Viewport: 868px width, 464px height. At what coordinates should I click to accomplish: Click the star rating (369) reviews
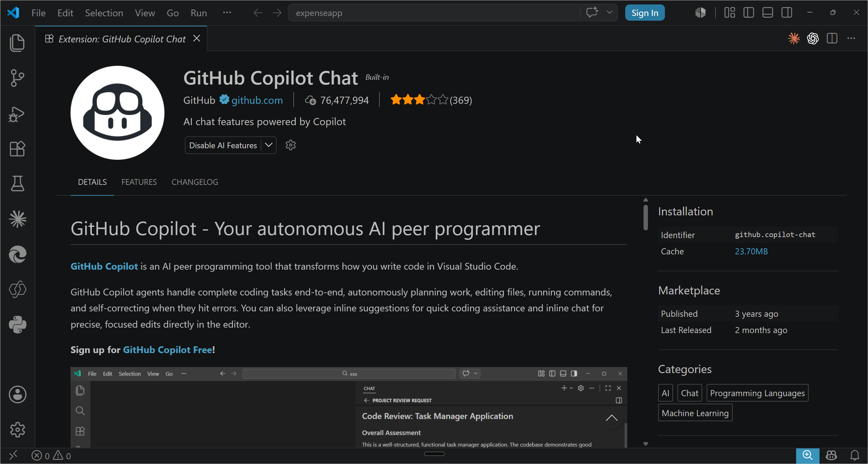point(431,100)
